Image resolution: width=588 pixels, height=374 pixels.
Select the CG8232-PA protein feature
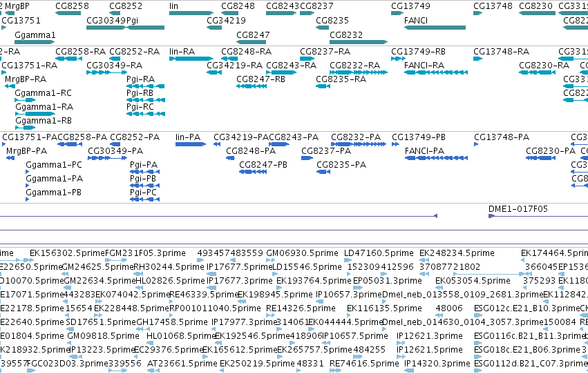pyautogui.click(x=359, y=144)
